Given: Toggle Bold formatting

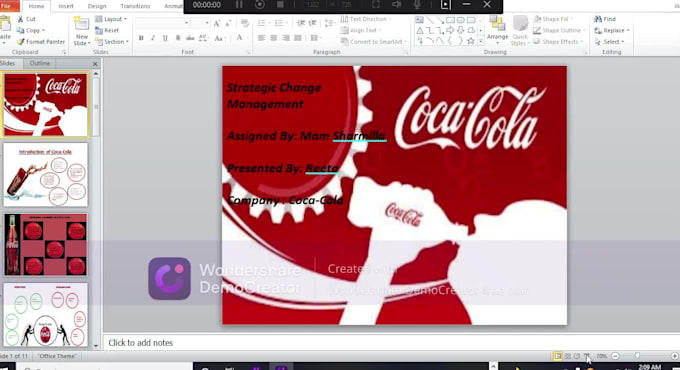Looking at the screenshot, I should [x=141, y=38].
